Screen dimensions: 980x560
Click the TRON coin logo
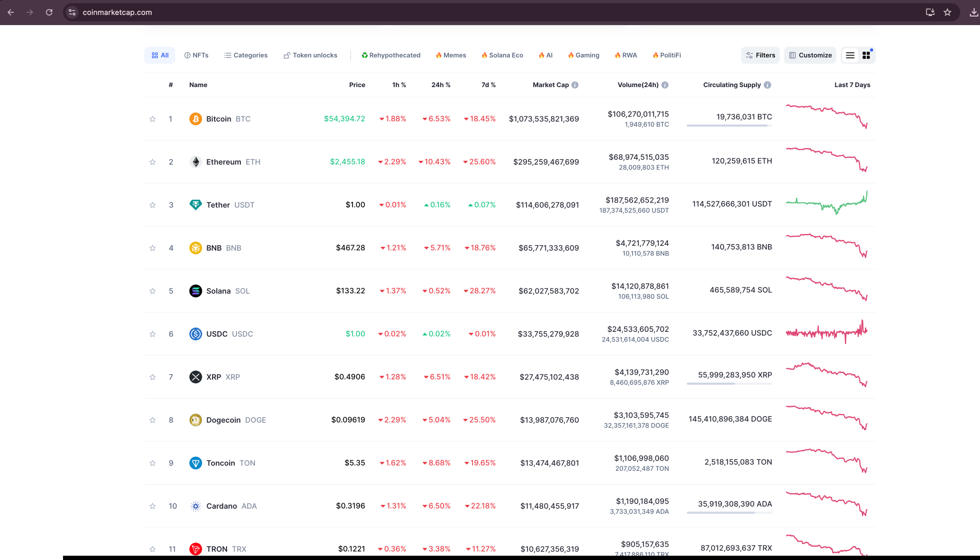(x=195, y=549)
